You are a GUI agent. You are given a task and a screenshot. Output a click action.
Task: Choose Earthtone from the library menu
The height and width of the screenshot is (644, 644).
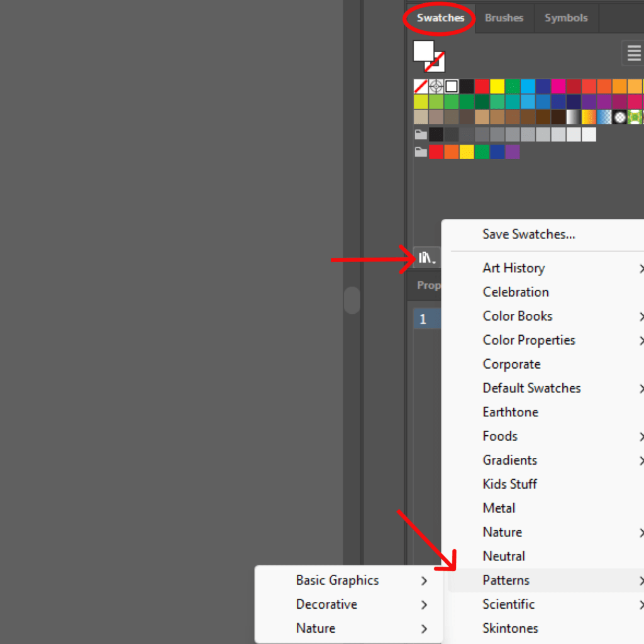(x=510, y=412)
